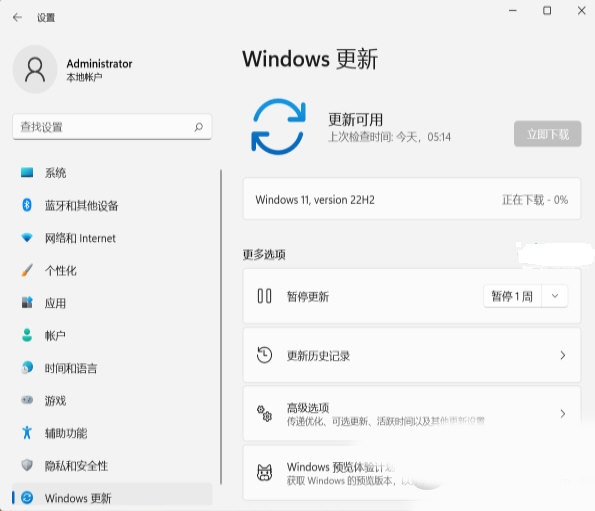Open Windows 预览体验计划 label

click(x=342, y=467)
